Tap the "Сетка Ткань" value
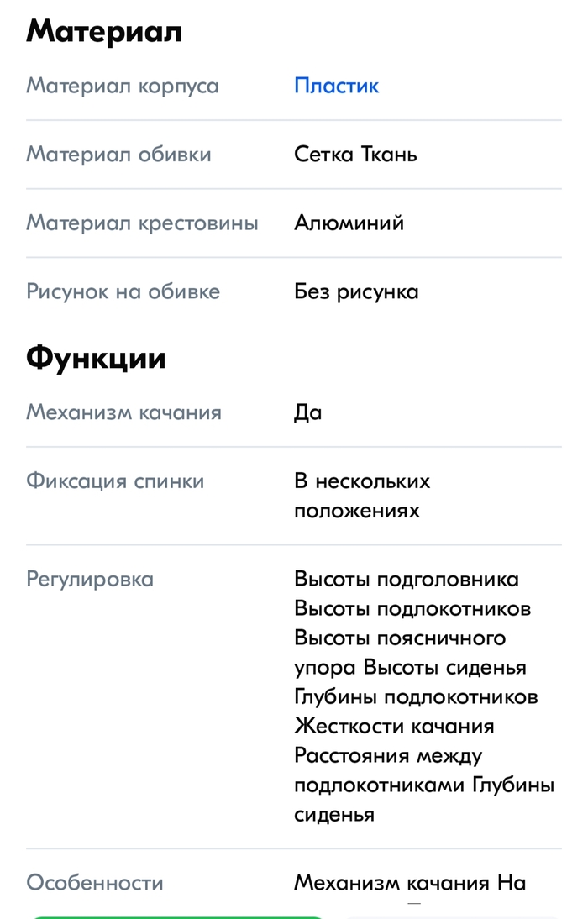Screen dimensions: 588x919 [x=355, y=155]
